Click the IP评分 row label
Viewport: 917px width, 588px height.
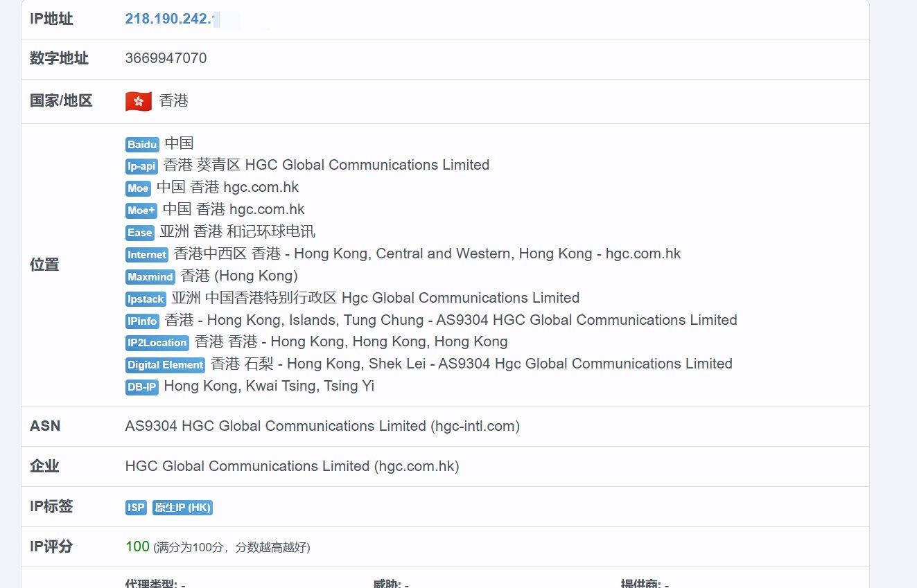(51, 546)
